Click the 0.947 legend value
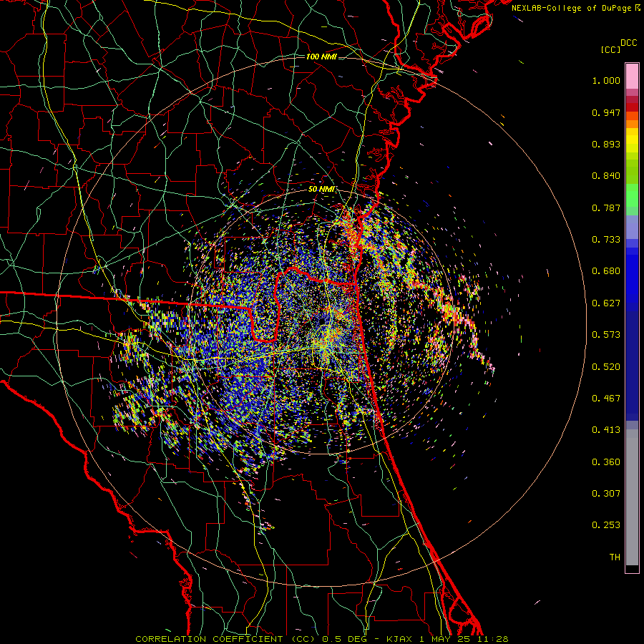The height and width of the screenshot is (644, 644). click(606, 112)
